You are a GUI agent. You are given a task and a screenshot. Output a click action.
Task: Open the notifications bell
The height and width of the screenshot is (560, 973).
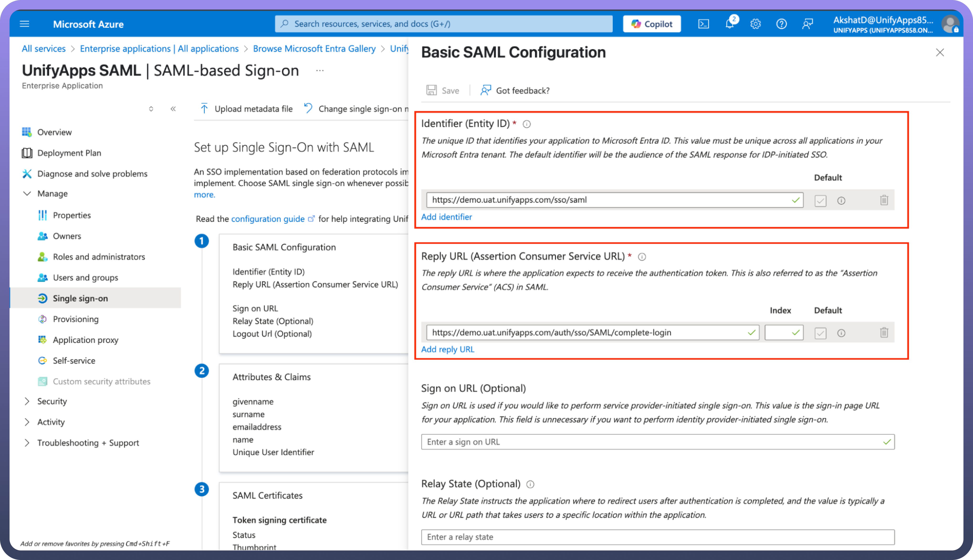click(729, 24)
